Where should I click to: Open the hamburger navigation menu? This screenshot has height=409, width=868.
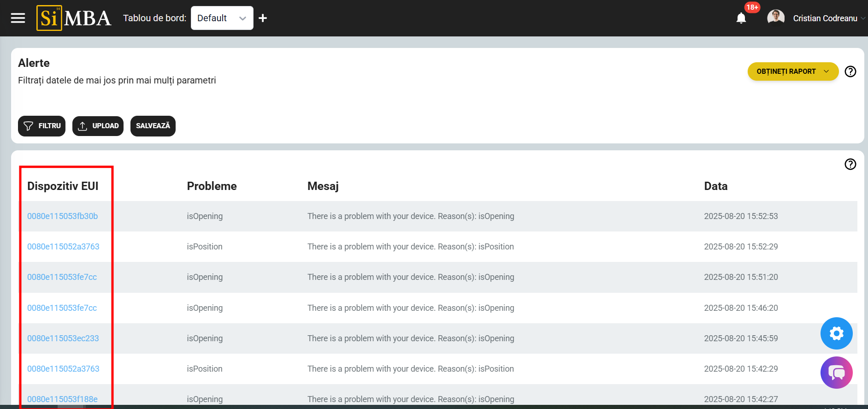coord(18,18)
